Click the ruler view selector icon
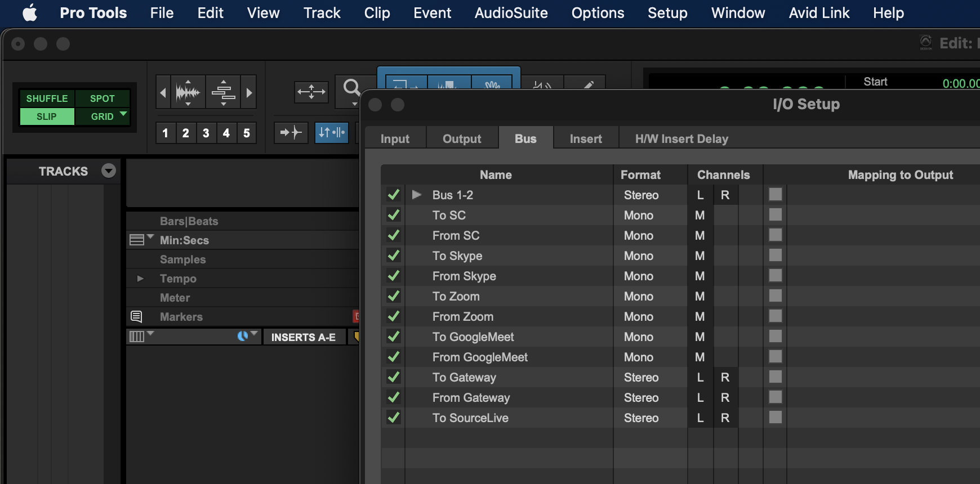The height and width of the screenshot is (484, 980). coord(137,240)
